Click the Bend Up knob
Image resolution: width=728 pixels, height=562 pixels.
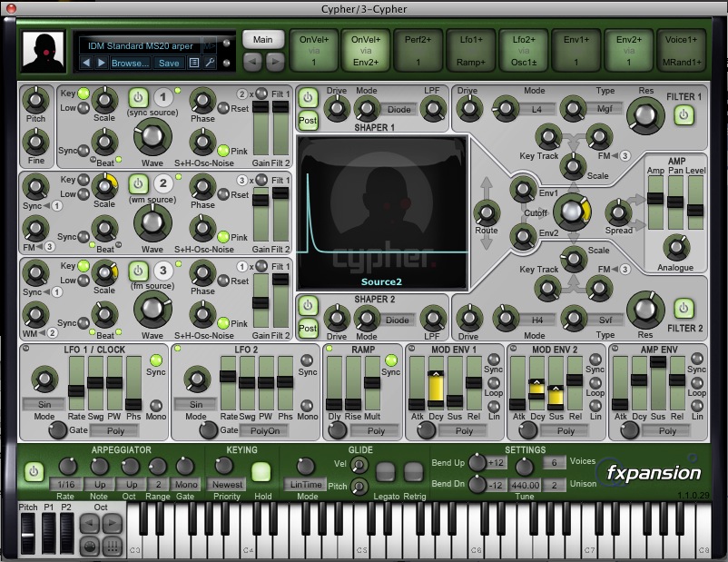point(477,462)
